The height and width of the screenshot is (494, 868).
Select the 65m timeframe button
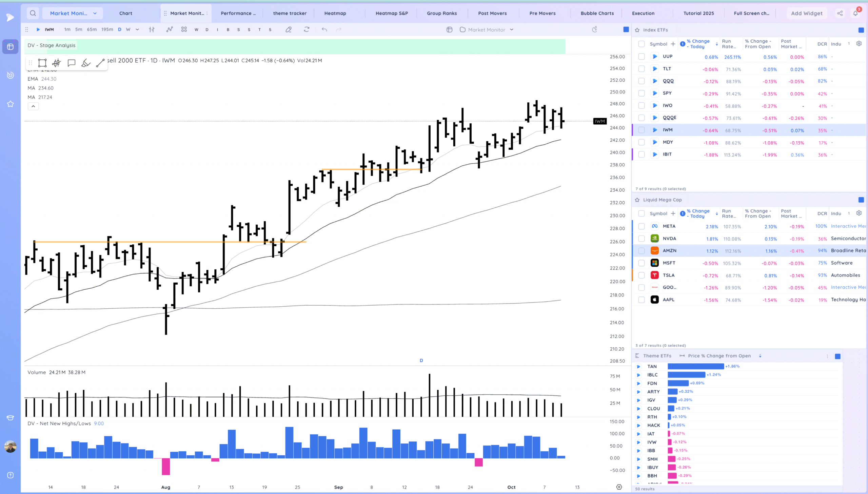(92, 29)
